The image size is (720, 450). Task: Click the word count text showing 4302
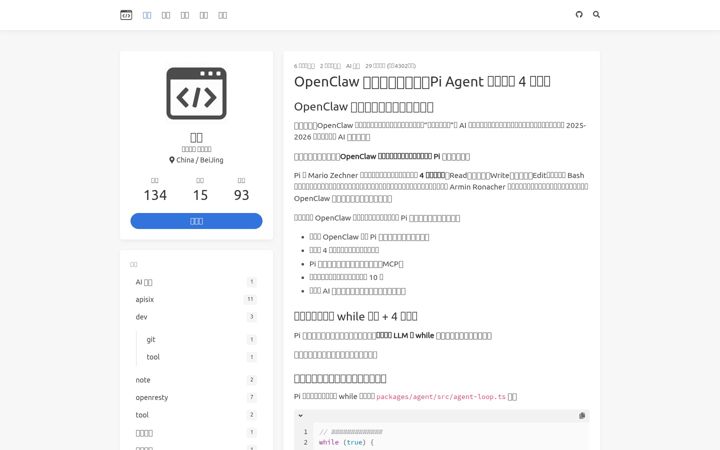point(401,66)
